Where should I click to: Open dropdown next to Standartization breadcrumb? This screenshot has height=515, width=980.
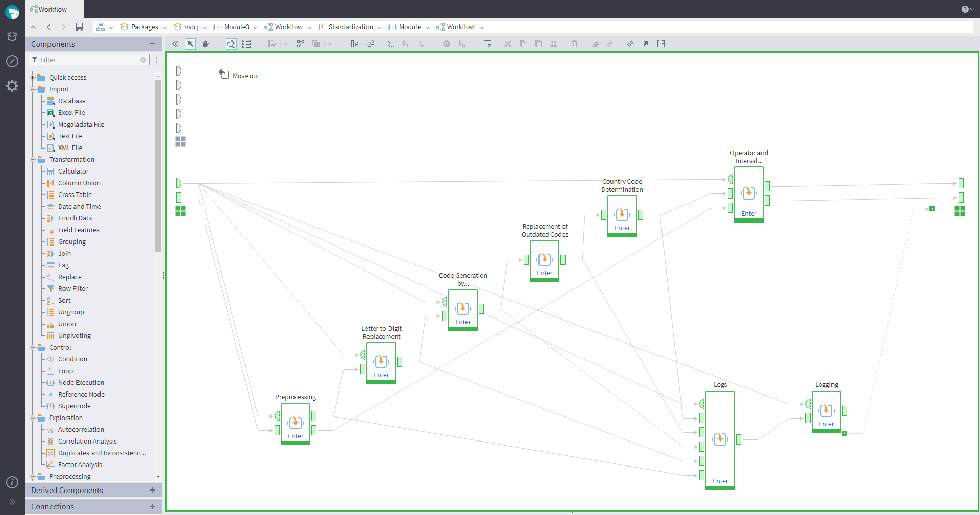pyautogui.click(x=380, y=28)
